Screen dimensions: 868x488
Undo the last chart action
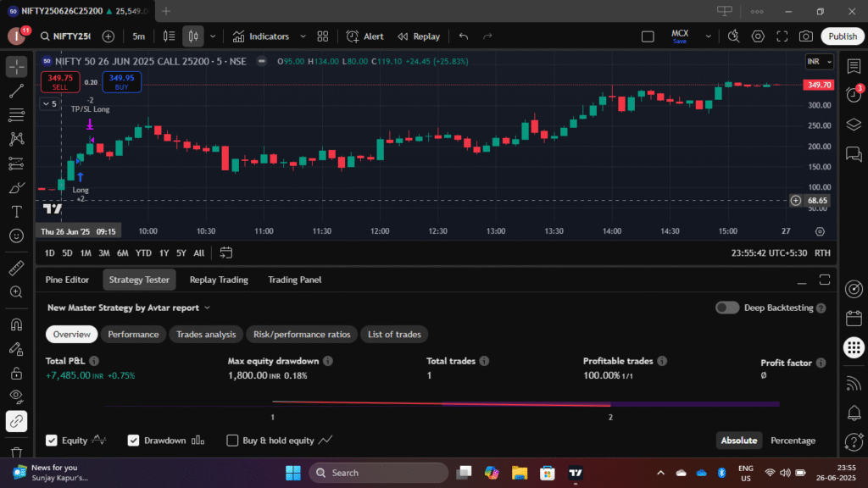[x=464, y=36]
